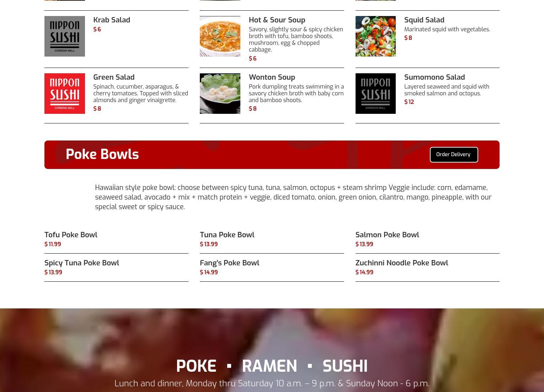544x392 pixels.
Task: Select the Krab Salad item title
Action: pos(112,20)
